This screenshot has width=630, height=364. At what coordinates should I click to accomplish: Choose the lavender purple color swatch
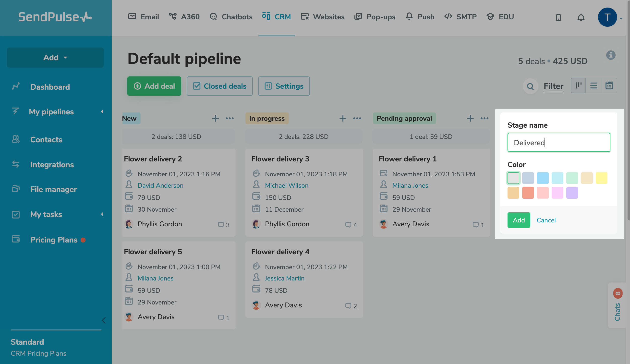572,193
